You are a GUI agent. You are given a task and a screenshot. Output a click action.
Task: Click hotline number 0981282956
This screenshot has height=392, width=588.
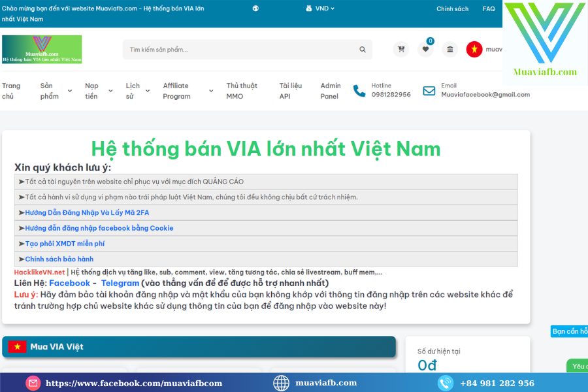[391, 95]
